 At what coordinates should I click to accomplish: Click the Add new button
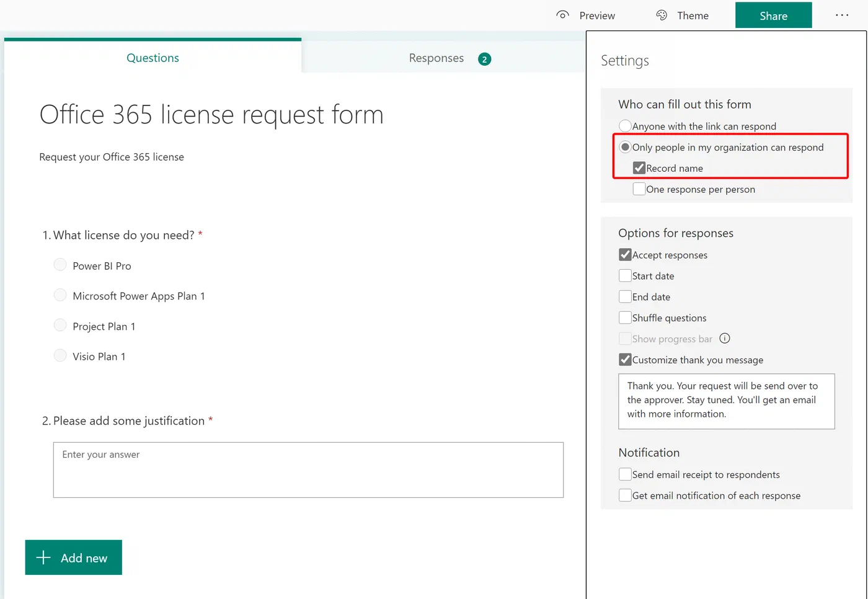click(73, 557)
